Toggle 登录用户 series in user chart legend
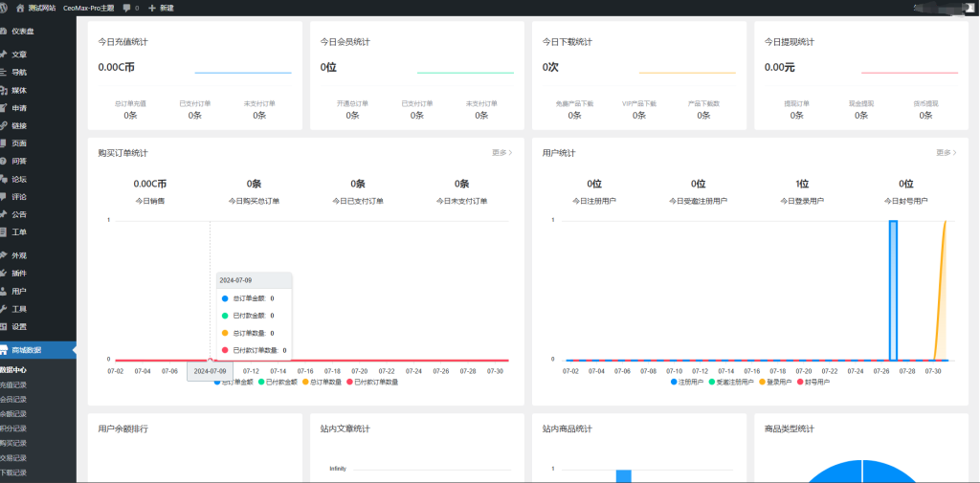Screen dimensions: 980x483 775,382
